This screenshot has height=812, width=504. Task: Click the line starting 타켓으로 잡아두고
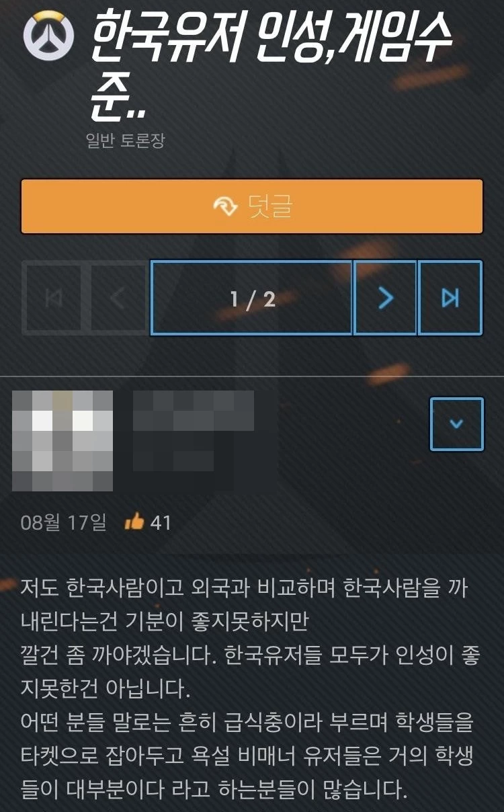[247, 756]
